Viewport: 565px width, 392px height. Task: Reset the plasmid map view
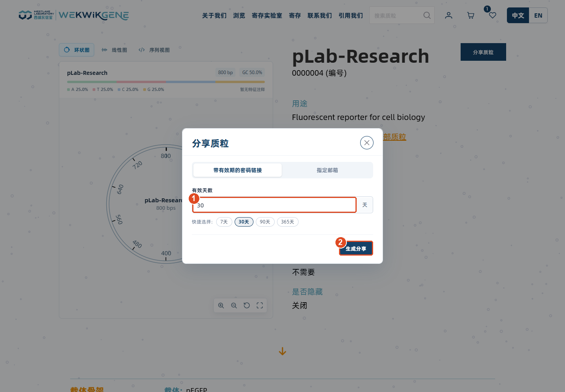(247, 305)
